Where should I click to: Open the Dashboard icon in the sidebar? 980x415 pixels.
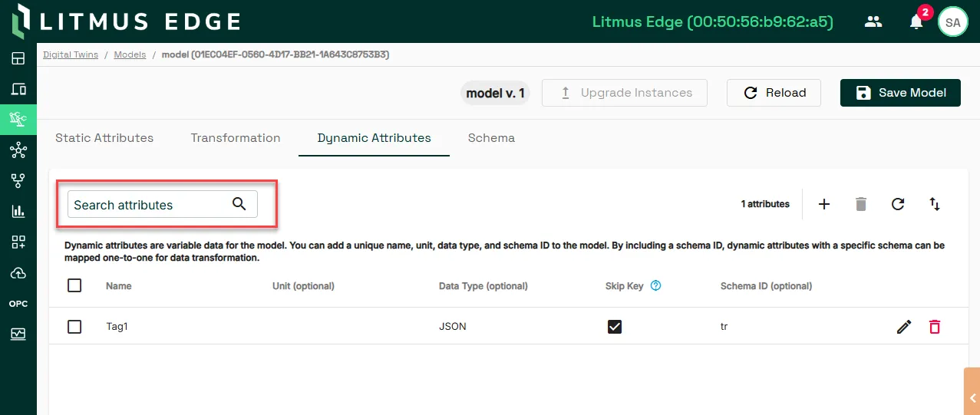point(18,58)
